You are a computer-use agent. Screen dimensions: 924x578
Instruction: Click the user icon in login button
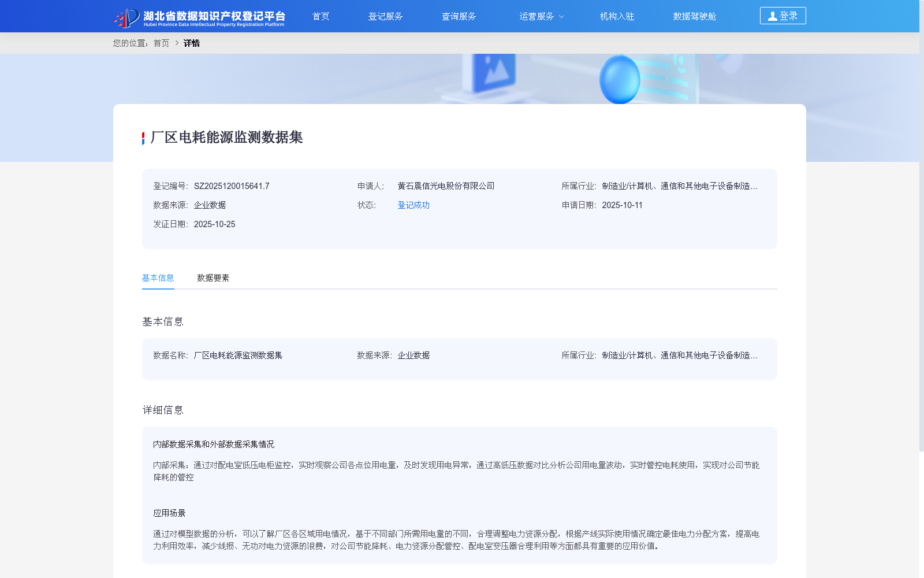tap(772, 16)
